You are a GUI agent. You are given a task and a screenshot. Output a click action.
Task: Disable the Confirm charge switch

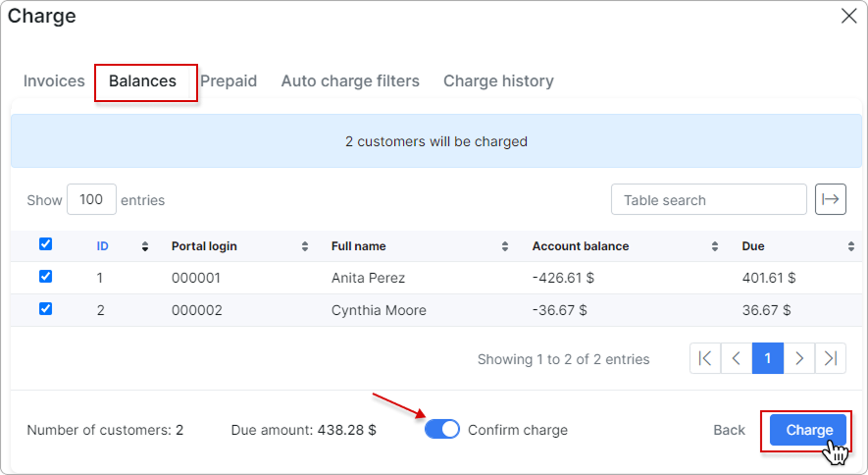pos(442,429)
